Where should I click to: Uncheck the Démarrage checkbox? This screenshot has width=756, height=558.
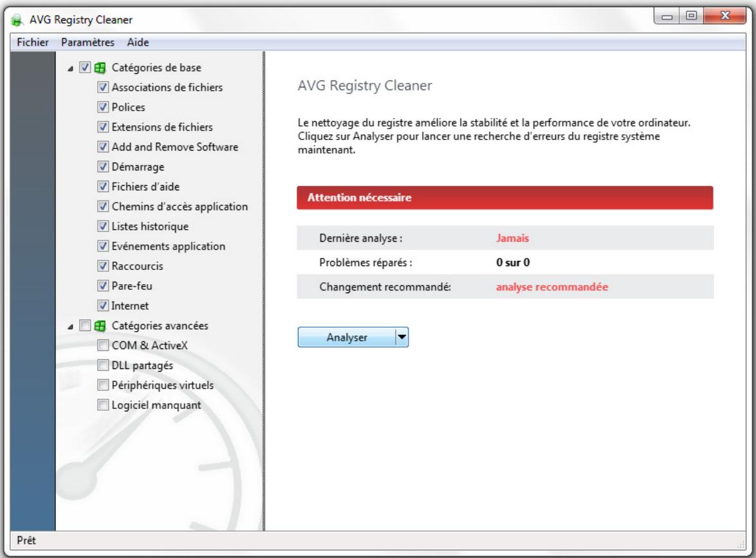(103, 166)
